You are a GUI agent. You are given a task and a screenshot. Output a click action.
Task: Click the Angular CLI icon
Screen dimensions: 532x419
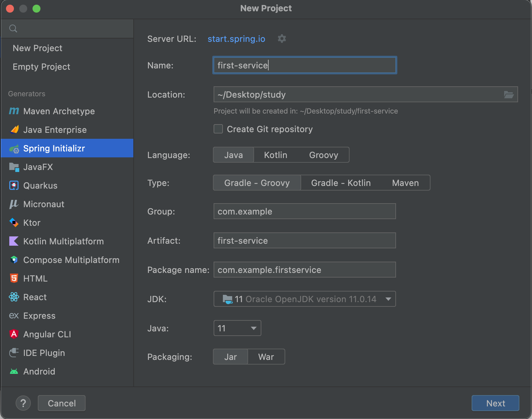pyautogui.click(x=14, y=334)
